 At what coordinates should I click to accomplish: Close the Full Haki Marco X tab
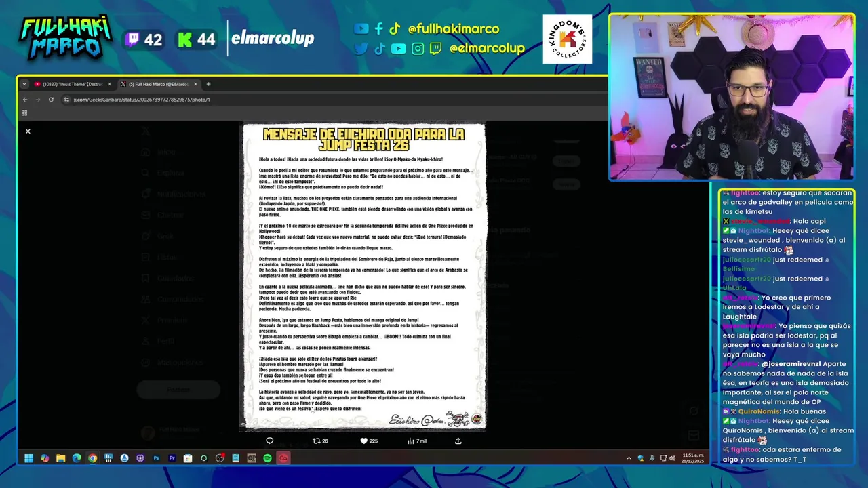(195, 84)
